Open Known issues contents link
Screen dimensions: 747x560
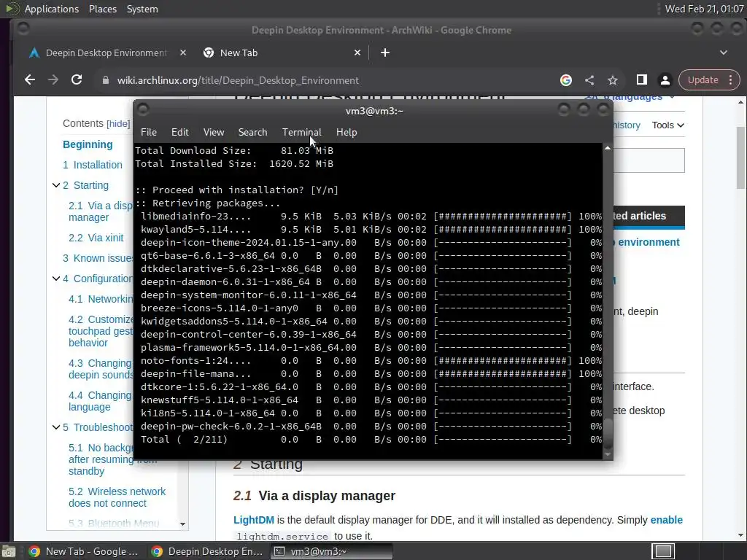point(98,258)
